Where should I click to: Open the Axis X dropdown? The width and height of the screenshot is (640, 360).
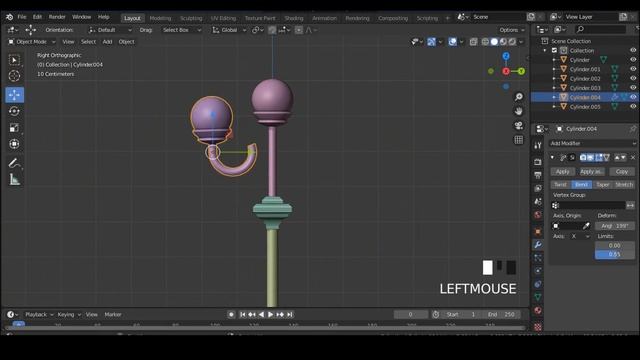580,236
